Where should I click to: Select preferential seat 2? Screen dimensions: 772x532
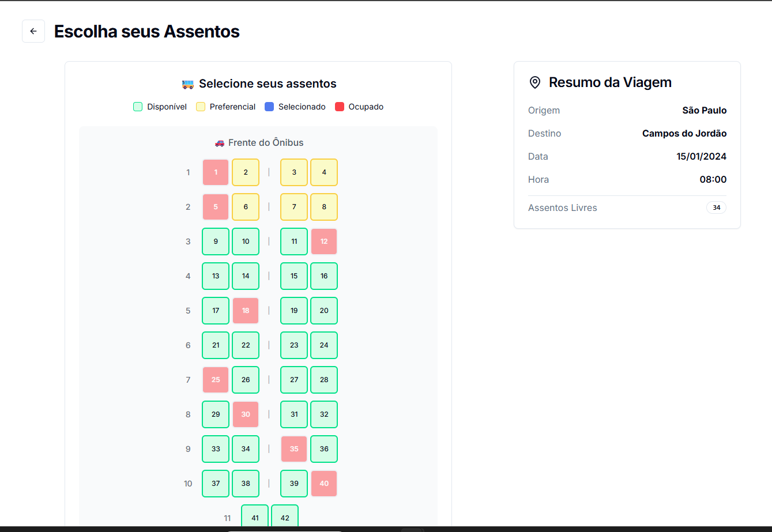(246, 172)
